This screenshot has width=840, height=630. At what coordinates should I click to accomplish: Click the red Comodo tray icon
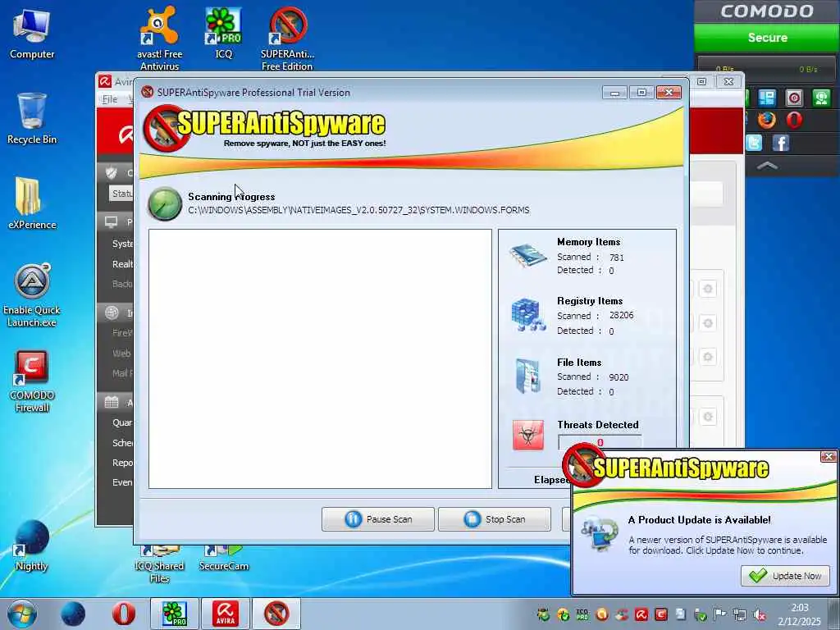(660, 614)
